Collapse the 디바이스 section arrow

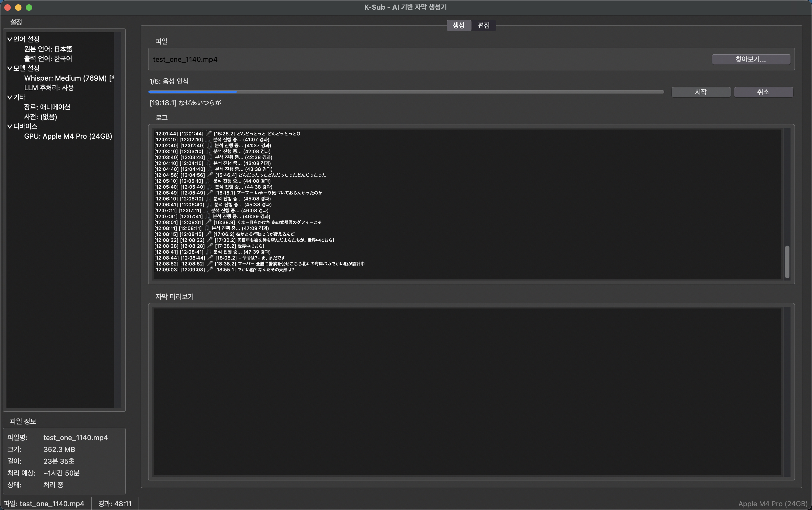pyautogui.click(x=10, y=127)
